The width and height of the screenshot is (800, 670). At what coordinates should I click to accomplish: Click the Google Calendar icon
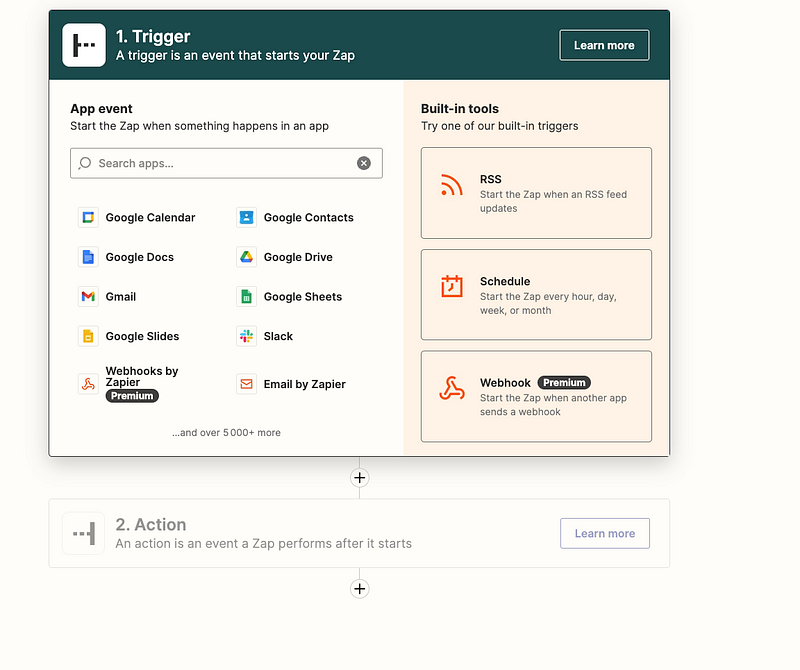coord(88,217)
